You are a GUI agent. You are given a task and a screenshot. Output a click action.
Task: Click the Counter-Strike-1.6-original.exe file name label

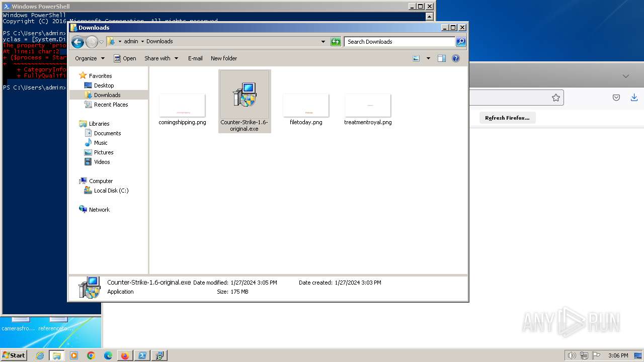click(244, 125)
